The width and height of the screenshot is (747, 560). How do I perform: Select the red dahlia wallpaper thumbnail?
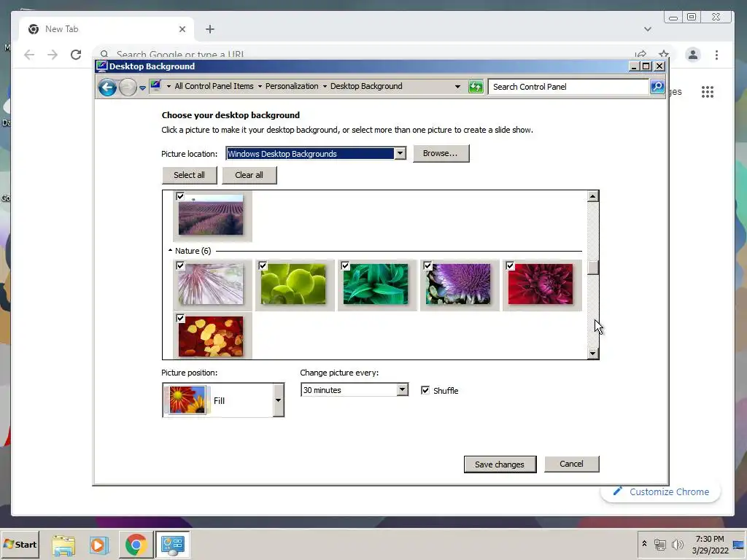pyautogui.click(x=541, y=284)
